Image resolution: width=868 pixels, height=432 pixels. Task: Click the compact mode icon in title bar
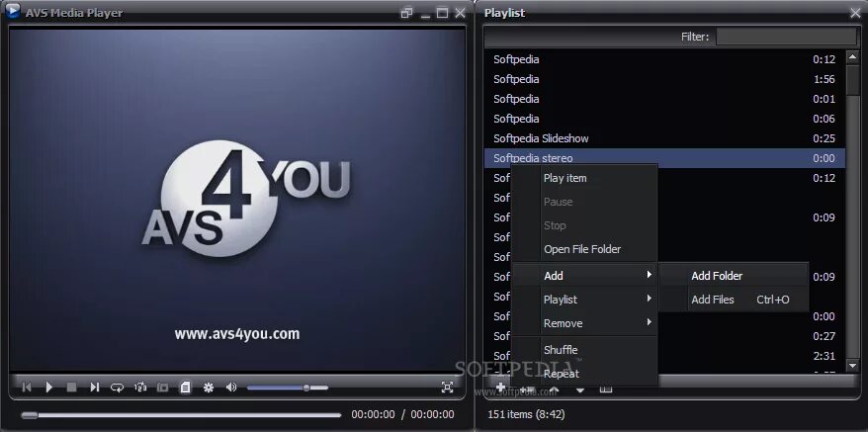pos(407,13)
